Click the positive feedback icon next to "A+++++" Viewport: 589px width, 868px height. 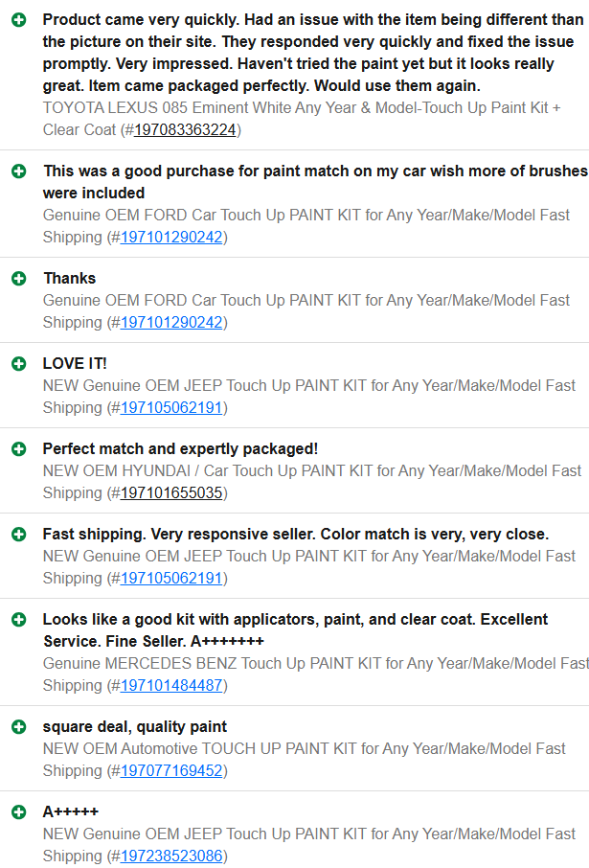tap(18, 812)
